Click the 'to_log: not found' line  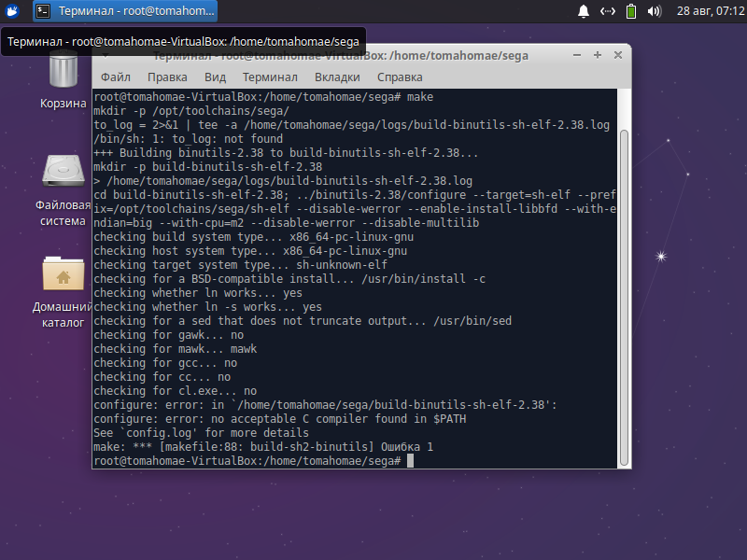tap(189, 138)
